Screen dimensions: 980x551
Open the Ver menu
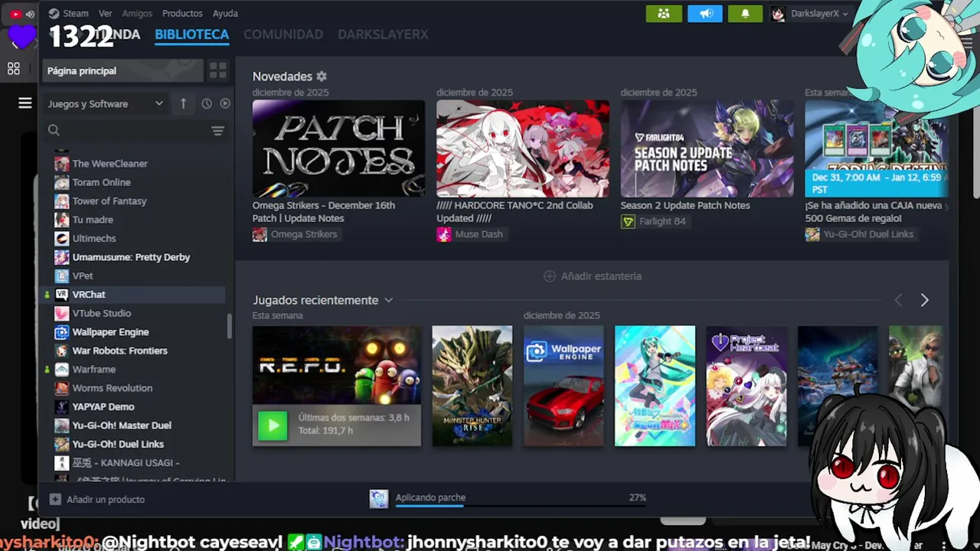pos(106,13)
